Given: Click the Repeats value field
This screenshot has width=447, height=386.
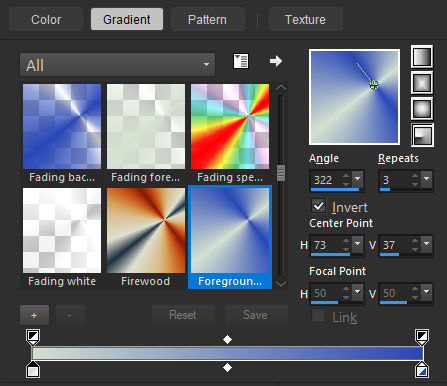Looking at the screenshot, I should click(x=395, y=180).
